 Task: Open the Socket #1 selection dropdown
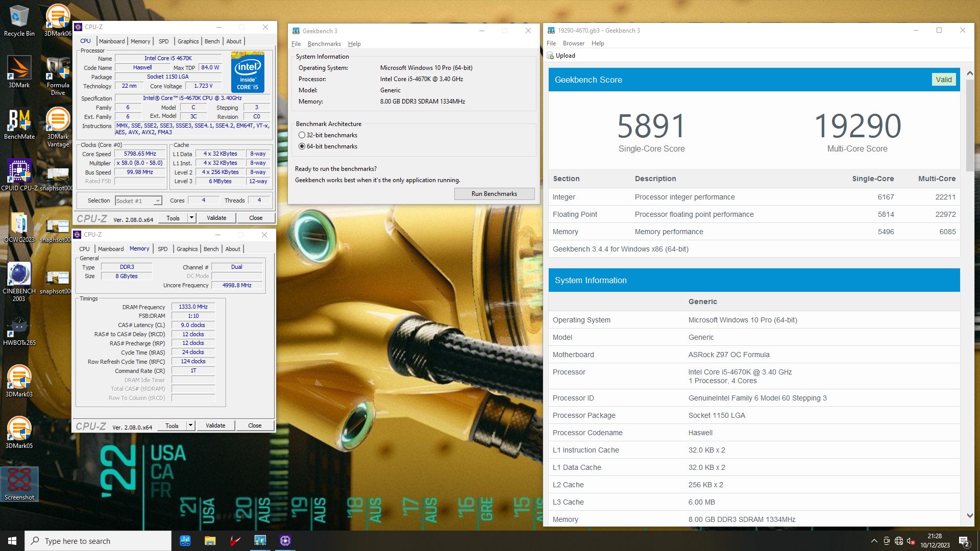(x=139, y=201)
